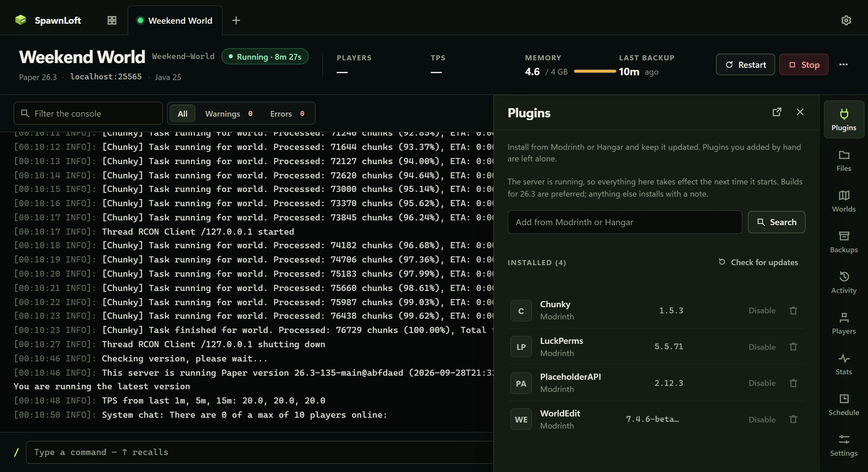Open the more actions ellipsis menu
The height and width of the screenshot is (472, 868).
(843, 64)
